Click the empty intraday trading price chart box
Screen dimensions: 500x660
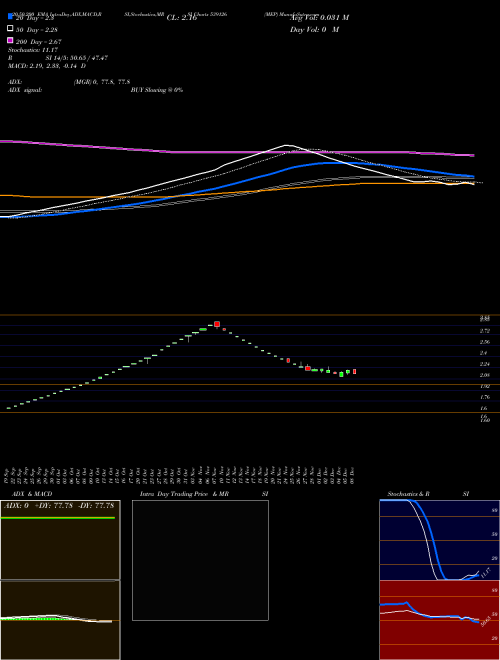point(200,560)
